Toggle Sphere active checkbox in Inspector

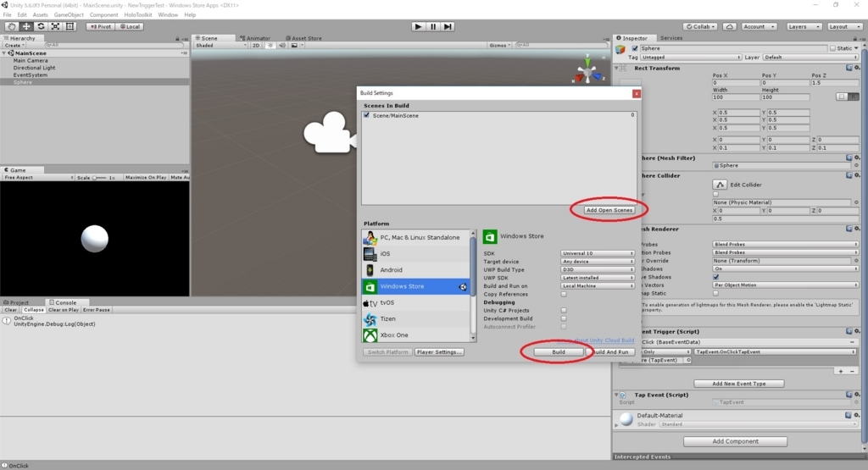click(x=635, y=48)
